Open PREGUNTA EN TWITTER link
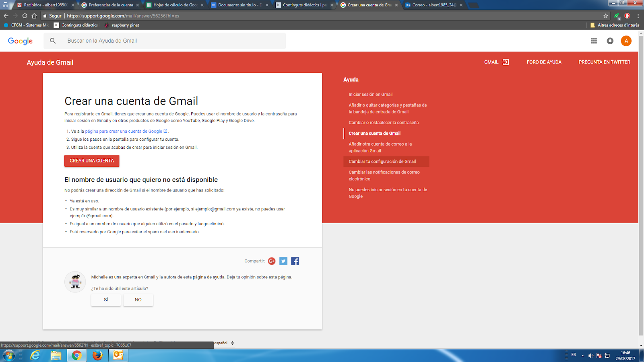 point(604,62)
